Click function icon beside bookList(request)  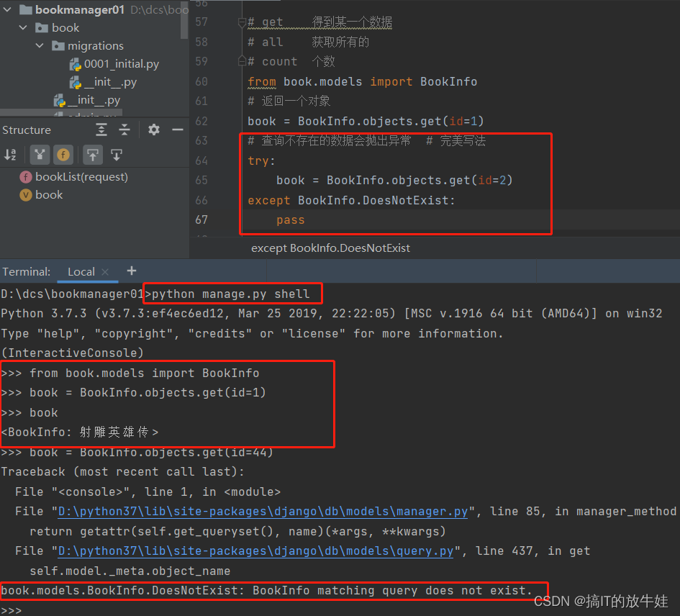[x=26, y=177]
